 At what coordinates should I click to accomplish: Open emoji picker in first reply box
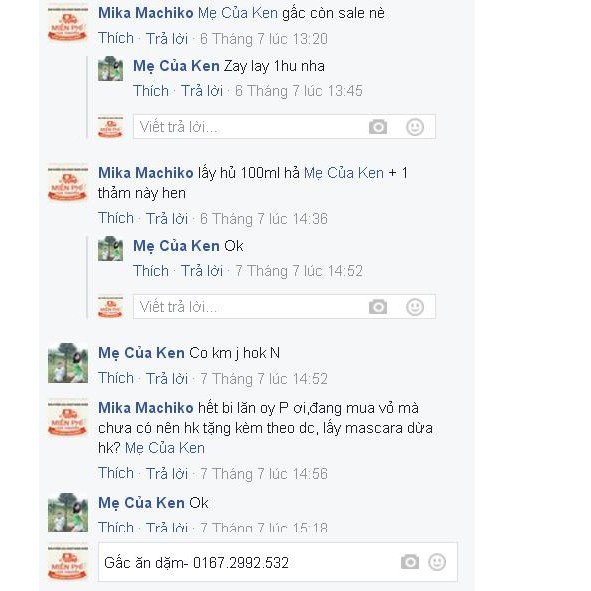coord(415,127)
